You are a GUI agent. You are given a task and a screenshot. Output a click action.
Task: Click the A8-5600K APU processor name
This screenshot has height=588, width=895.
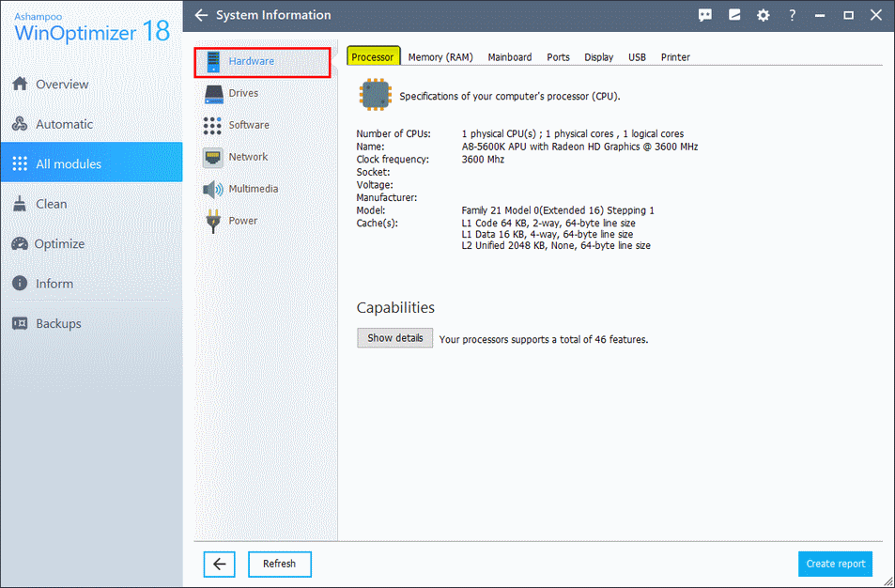pos(579,147)
